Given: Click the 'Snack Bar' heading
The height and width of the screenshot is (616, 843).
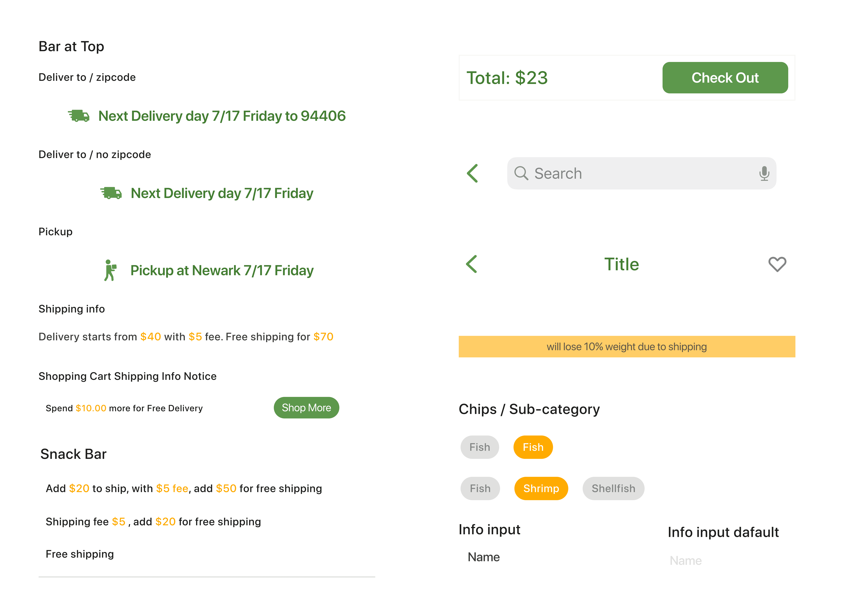Looking at the screenshot, I should pyautogui.click(x=73, y=454).
